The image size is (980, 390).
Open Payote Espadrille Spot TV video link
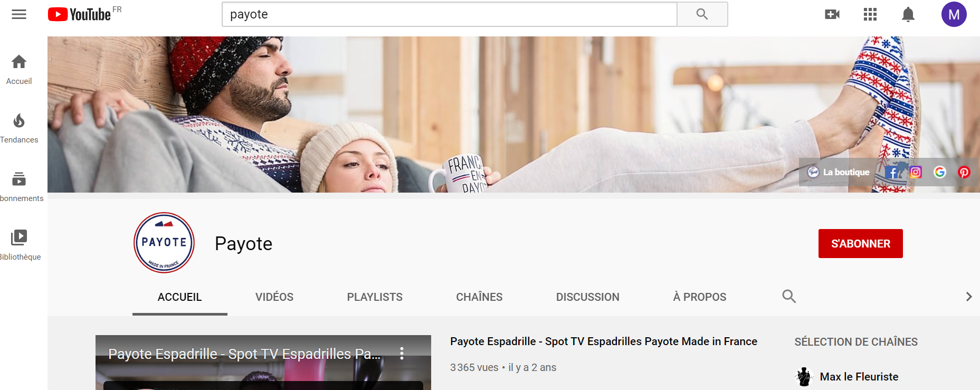click(604, 341)
